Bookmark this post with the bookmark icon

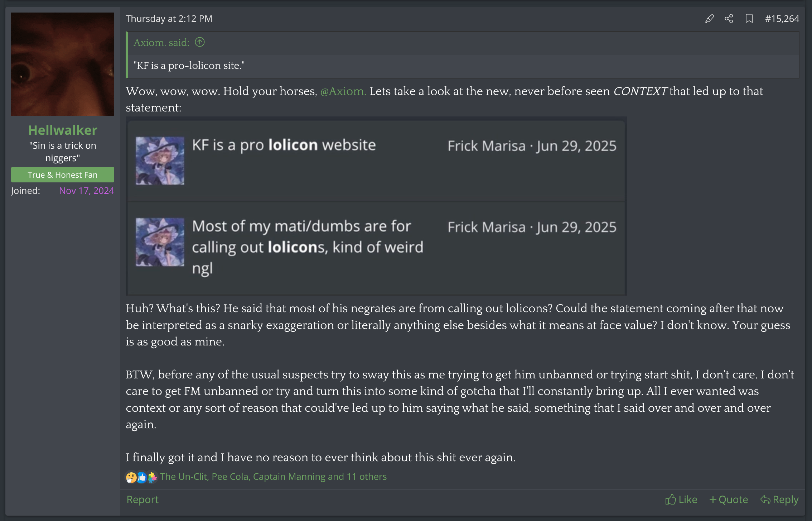[x=749, y=19]
